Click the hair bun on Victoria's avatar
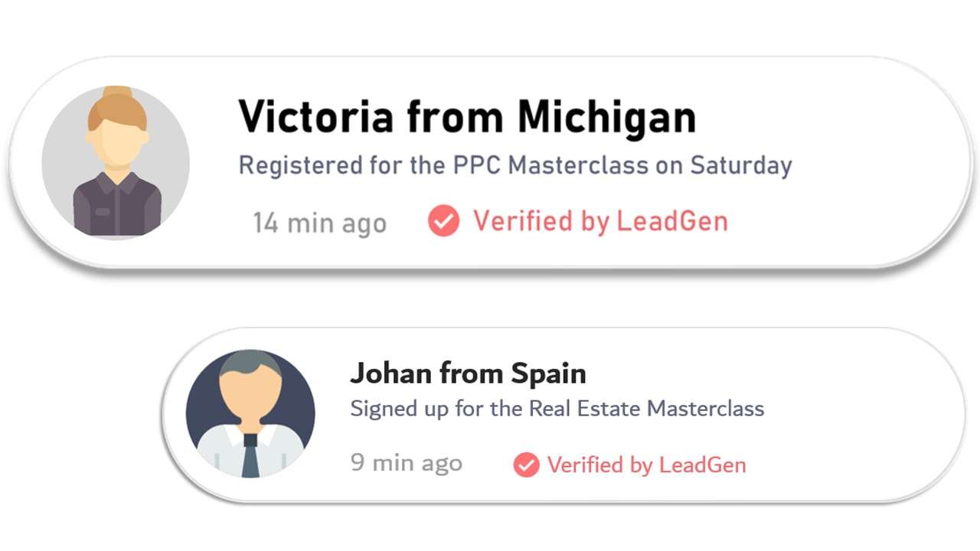980x551 pixels. [118, 92]
